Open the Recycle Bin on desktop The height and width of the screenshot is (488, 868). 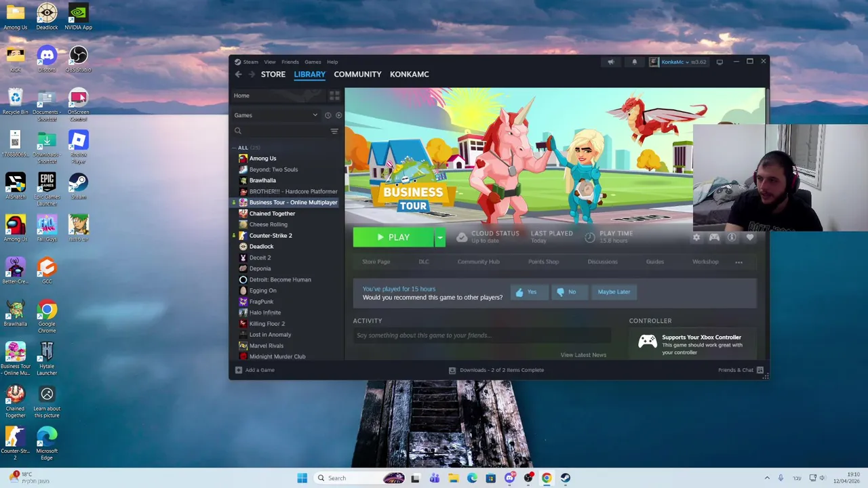(x=15, y=102)
